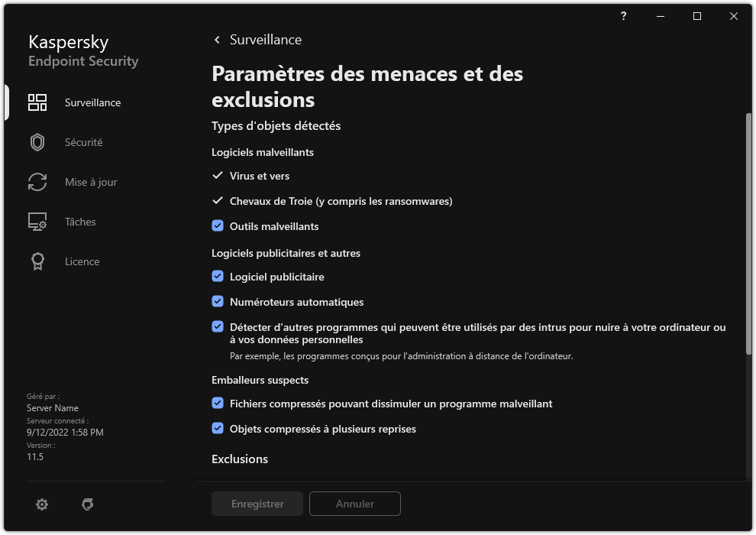Select the Sécurité menu item
The image size is (756, 535).
83,142
